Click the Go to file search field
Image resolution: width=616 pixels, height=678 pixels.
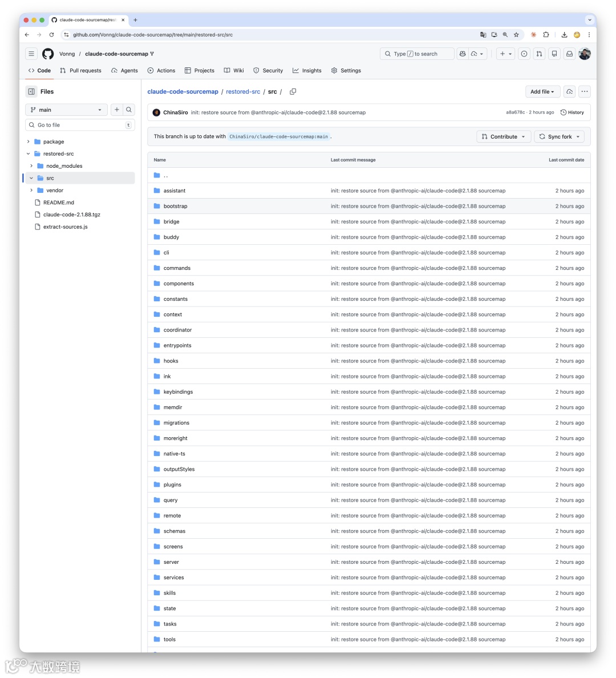80,125
